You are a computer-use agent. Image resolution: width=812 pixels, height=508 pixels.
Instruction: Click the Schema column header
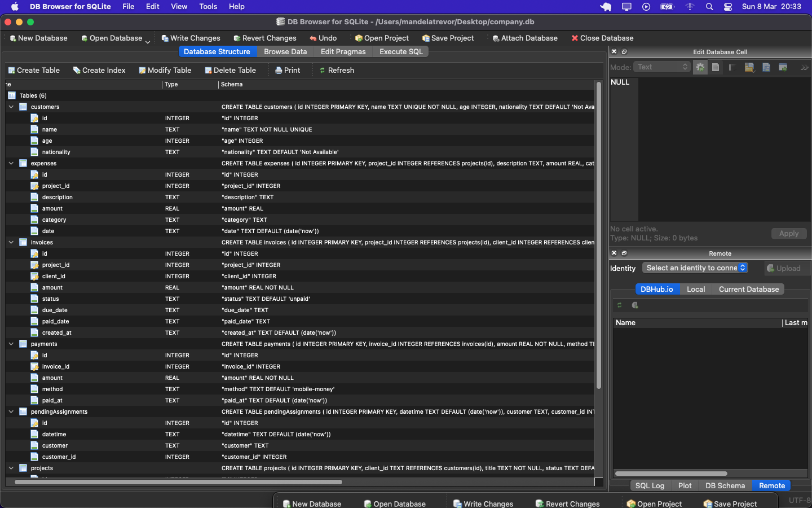[x=406, y=84]
